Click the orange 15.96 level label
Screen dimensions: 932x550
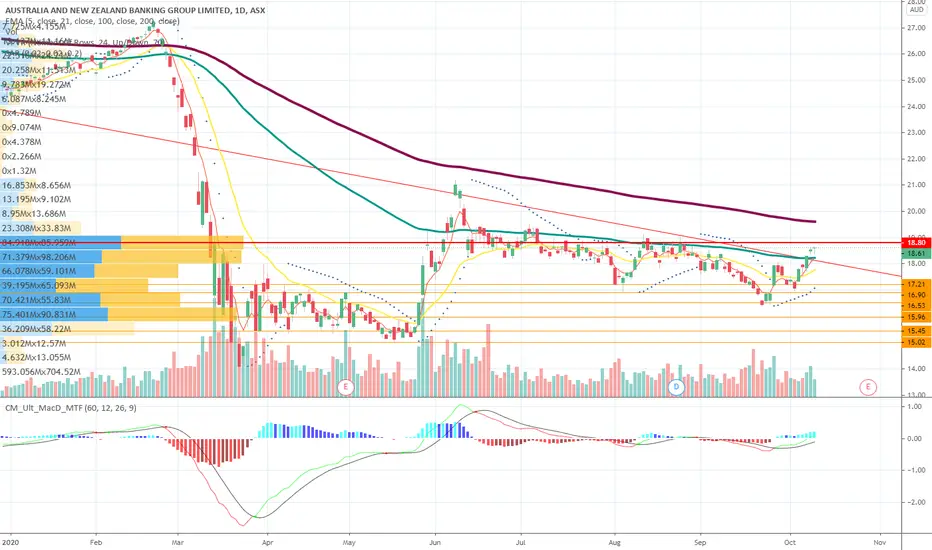tap(916, 318)
